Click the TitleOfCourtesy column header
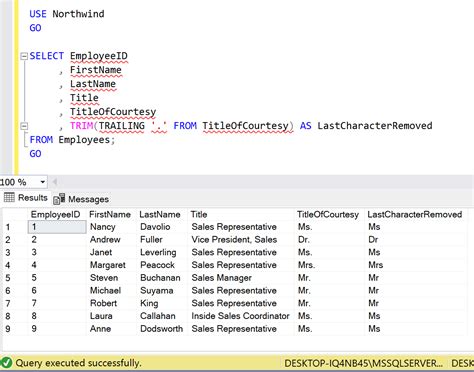The width and height of the screenshot is (474, 372). point(328,214)
